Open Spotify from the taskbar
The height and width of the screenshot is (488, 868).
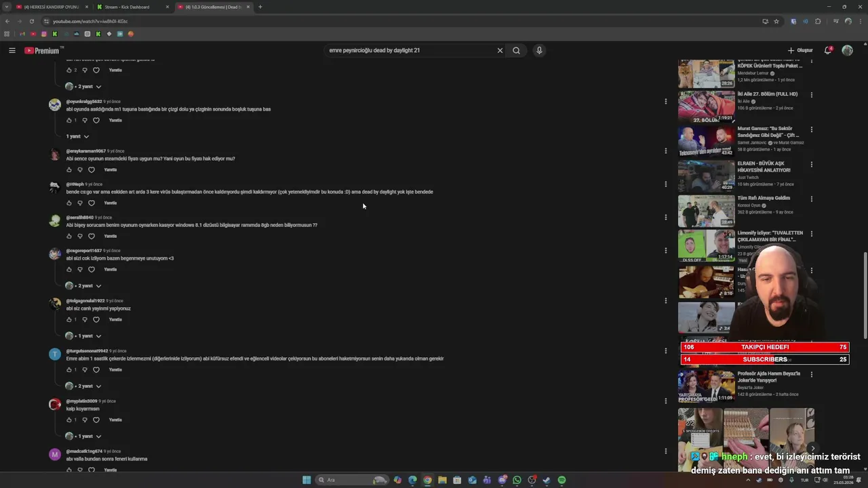pos(561,480)
